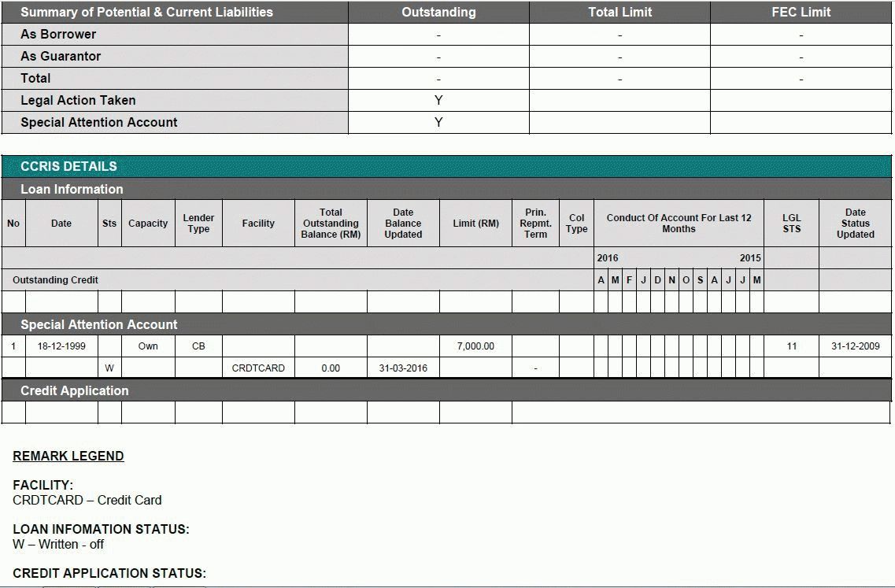
Task: Click the 31-12-2009 status updated date
Action: pos(855,346)
